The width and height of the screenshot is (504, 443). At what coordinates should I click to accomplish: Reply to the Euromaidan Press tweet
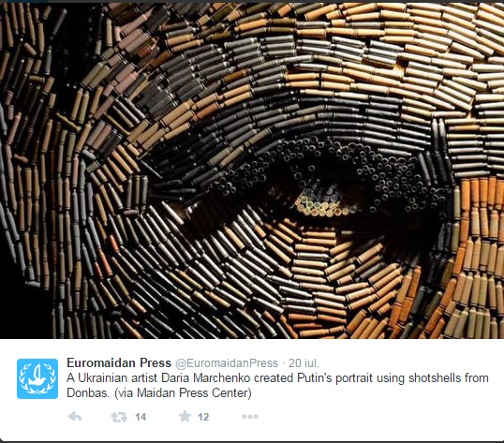pyautogui.click(x=75, y=417)
